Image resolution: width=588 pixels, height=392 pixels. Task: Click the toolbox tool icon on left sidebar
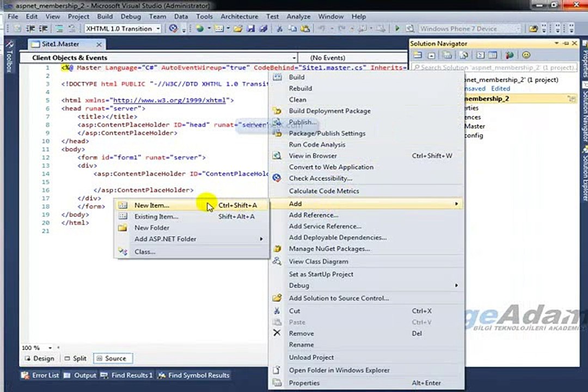pyautogui.click(x=9, y=44)
